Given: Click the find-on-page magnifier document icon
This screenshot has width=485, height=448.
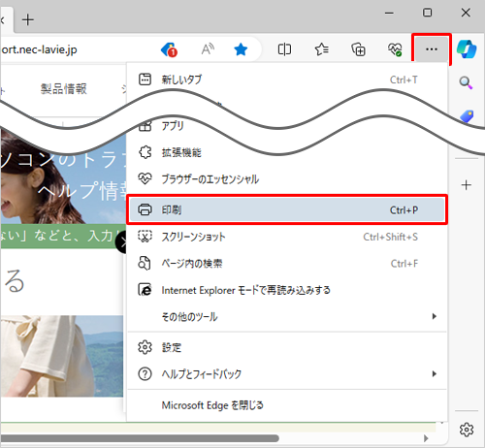Looking at the screenshot, I should [x=145, y=263].
